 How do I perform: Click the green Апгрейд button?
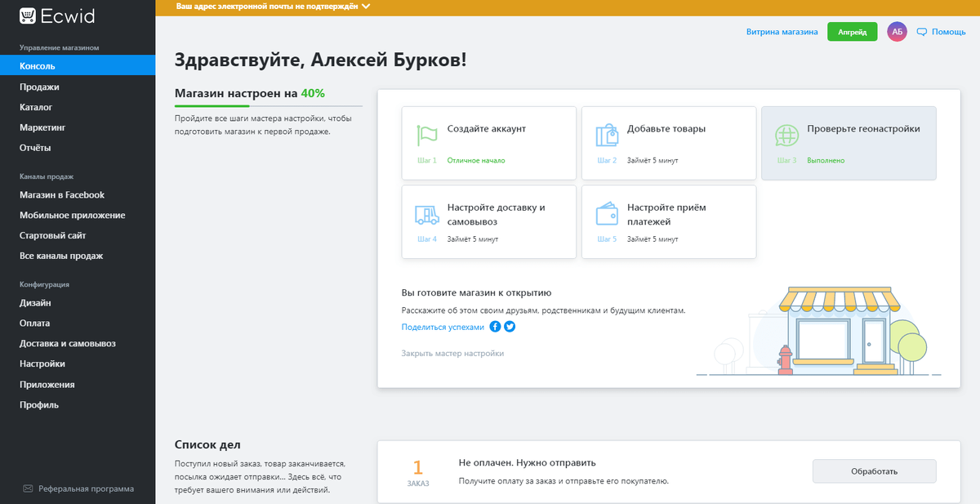(x=852, y=32)
